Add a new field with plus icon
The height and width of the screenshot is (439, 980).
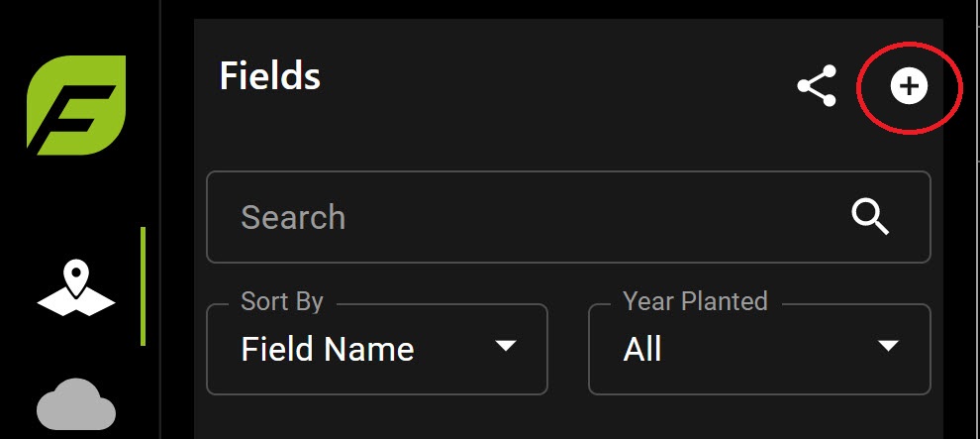click(x=909, y=86)
